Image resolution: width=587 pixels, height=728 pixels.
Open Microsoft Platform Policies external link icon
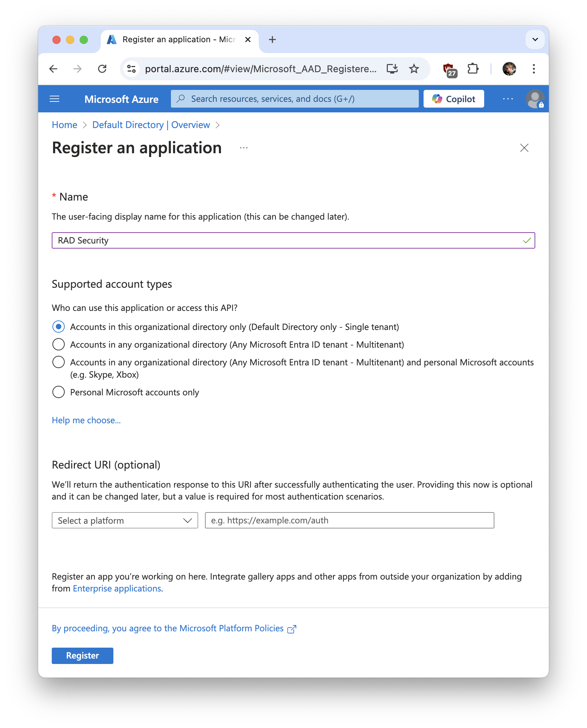coord(292,628)
